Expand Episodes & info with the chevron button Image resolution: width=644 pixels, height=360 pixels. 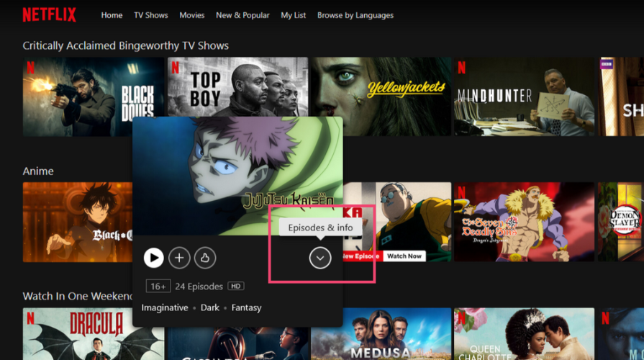[320, 258]
